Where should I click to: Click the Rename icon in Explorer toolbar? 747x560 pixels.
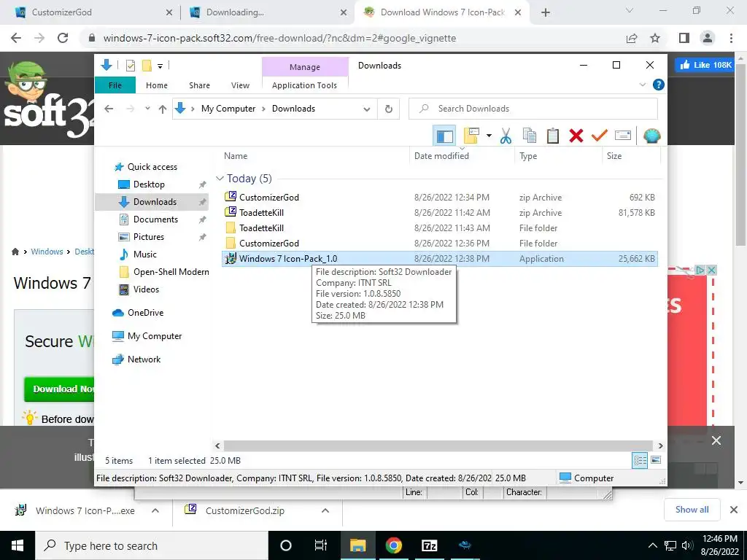point(623,136)
